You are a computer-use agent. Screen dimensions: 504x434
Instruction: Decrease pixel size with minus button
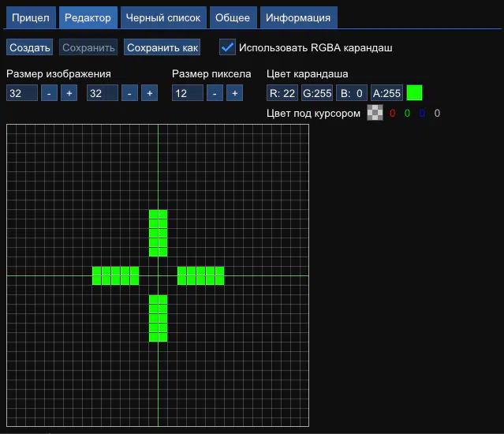215,93
